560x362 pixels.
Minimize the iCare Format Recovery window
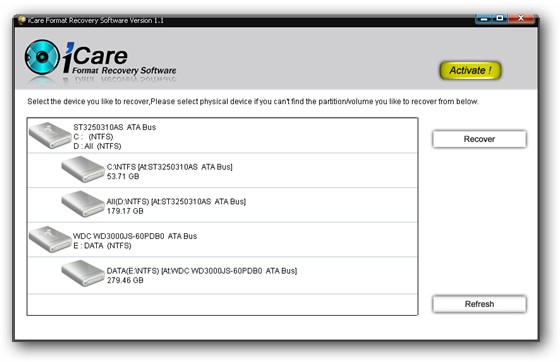484,19
